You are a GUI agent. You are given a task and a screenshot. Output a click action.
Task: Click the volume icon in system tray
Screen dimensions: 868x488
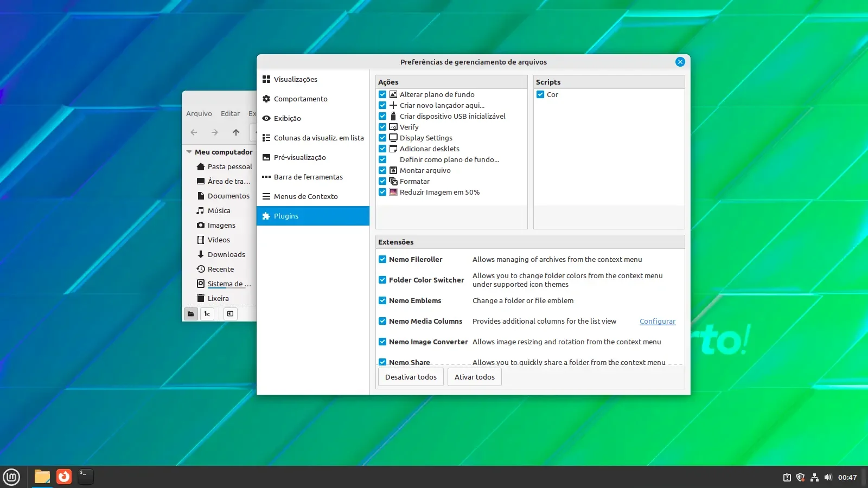coord(828,477)
